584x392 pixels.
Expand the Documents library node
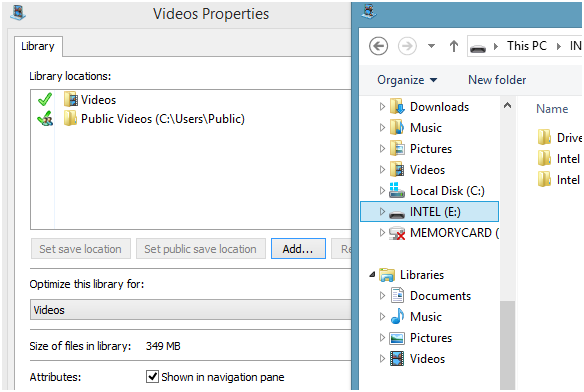pos(382,295)
